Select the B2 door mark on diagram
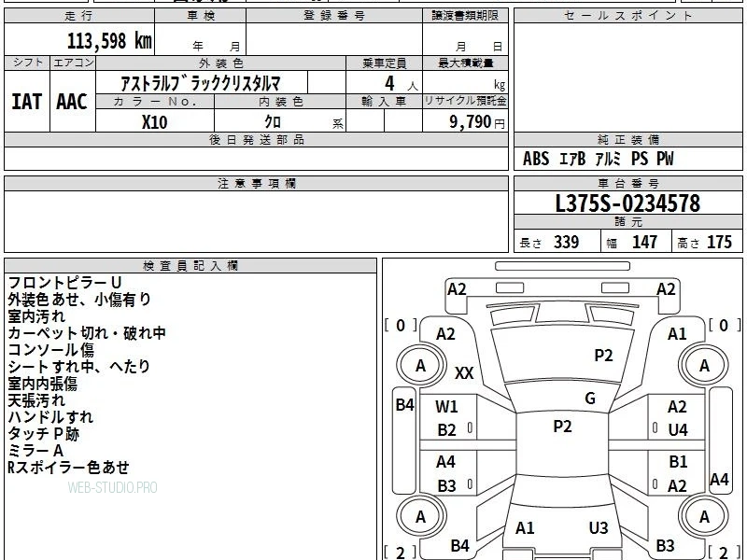The image size is (747, 560). [447, 430]
